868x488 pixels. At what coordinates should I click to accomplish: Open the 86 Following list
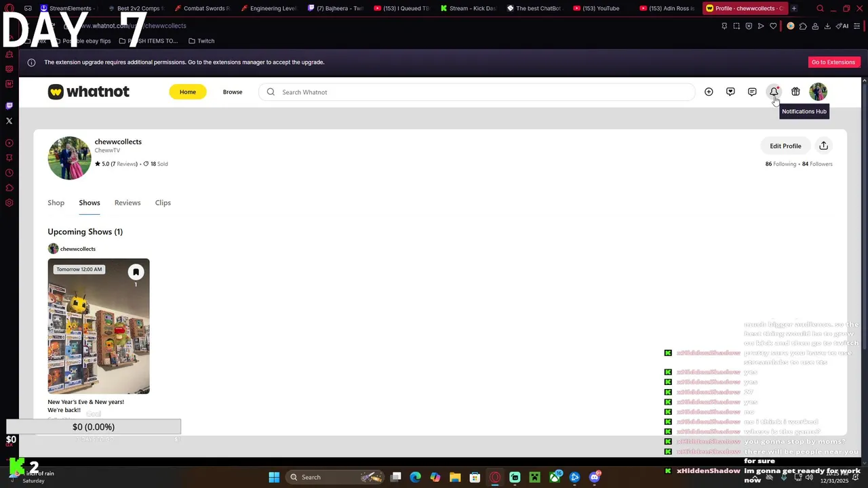(781, 164)
